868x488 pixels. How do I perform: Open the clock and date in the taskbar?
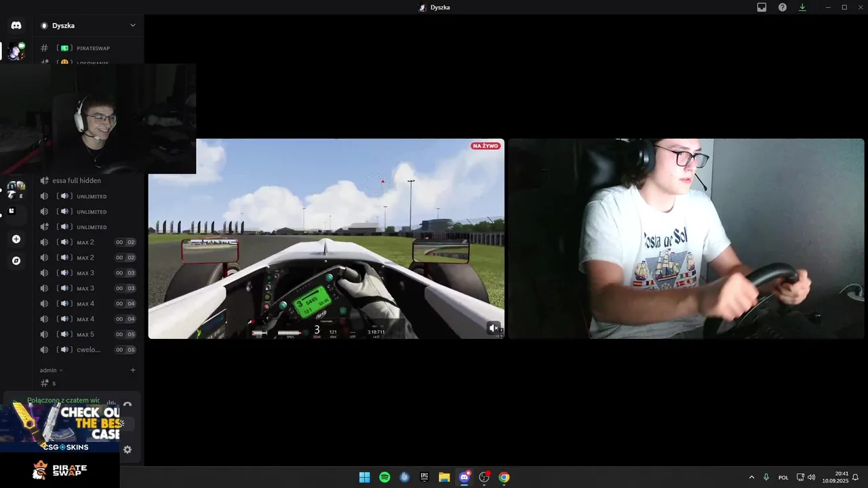point(835,477)
